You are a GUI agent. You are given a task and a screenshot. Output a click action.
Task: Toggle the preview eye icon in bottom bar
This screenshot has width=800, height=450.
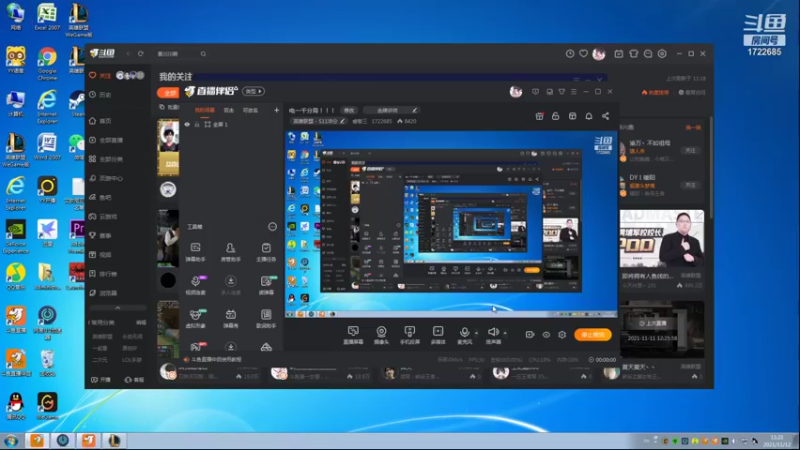pyautogui.click(x=546, y=335)
